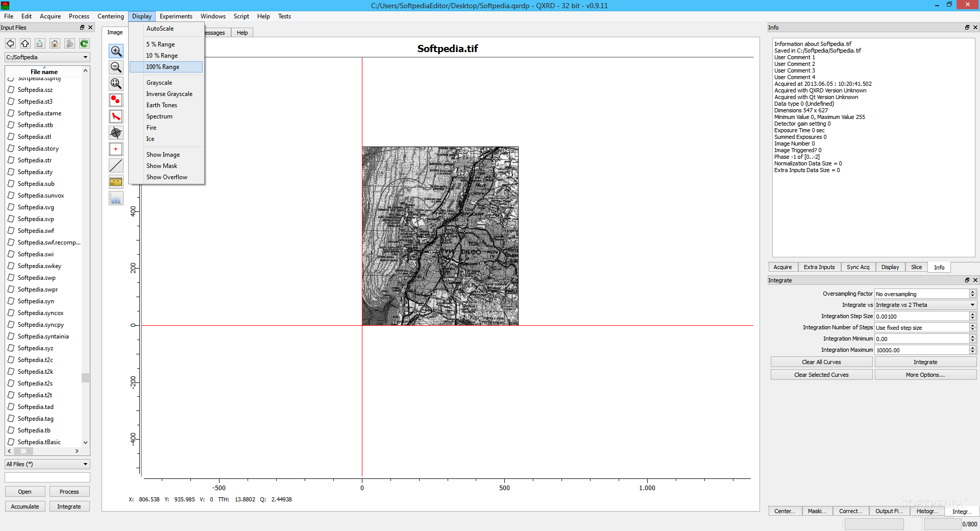Select the slice line tool

coord(116,165)
